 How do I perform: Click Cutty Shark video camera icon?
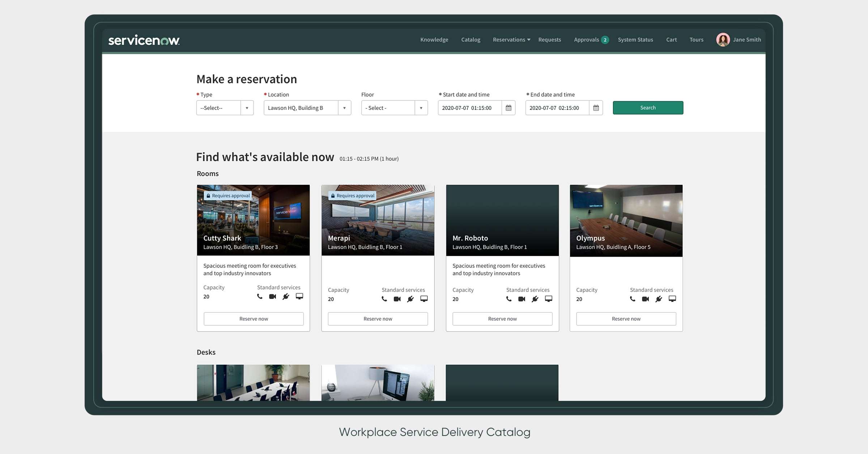point(272,296)
